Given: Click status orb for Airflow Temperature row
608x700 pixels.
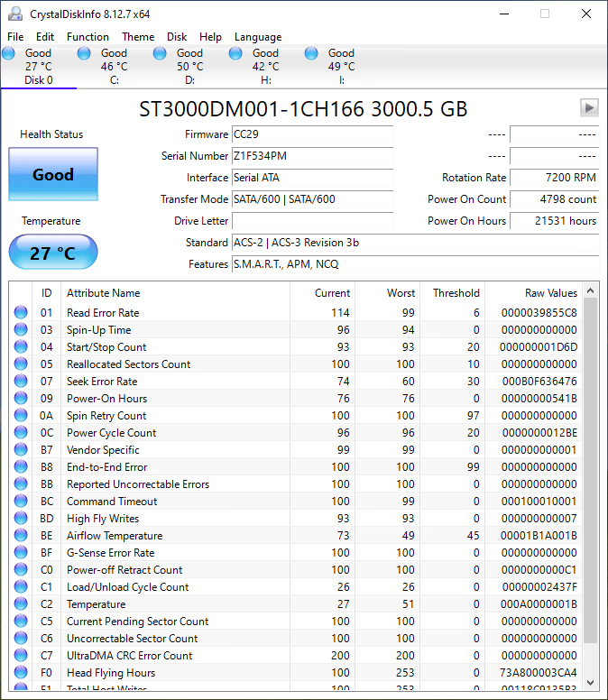Looking at the screenshot, I should (21, 535).
